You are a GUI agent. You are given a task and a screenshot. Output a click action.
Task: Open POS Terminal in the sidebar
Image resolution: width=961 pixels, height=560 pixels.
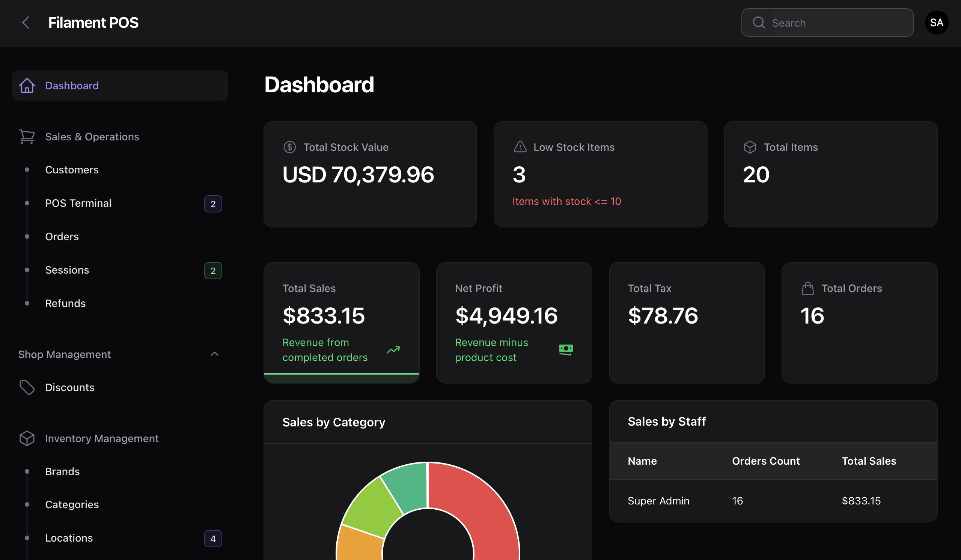coord(78,203)
